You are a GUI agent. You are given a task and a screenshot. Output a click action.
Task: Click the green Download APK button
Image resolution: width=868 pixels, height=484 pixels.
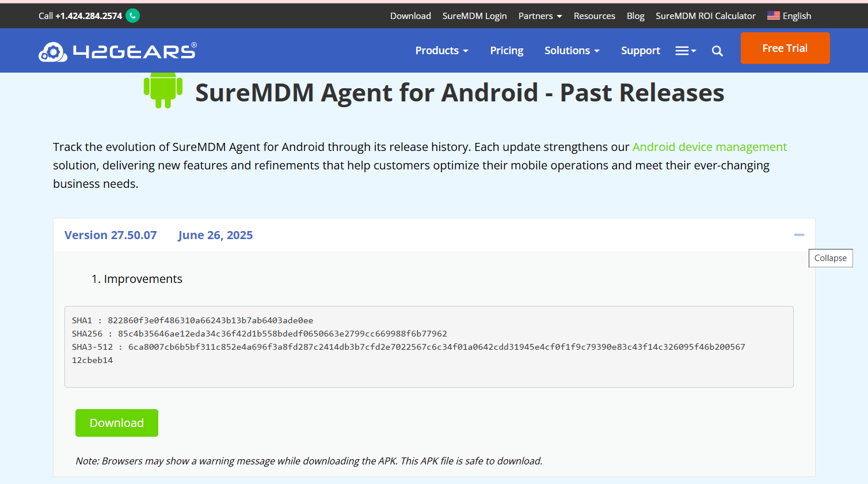click(x=117, y=423)
